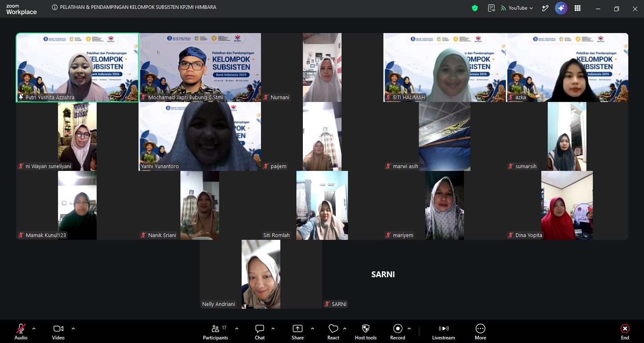Screen dimensions: 644x343
Task: Open the React emoji menu
Action: click(x=333, y=332)
